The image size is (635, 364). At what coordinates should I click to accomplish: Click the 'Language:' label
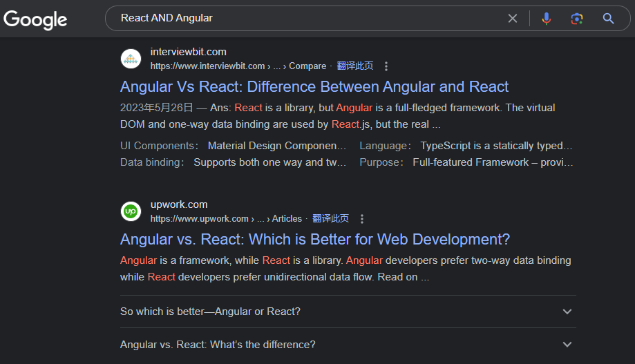point(385,146)
